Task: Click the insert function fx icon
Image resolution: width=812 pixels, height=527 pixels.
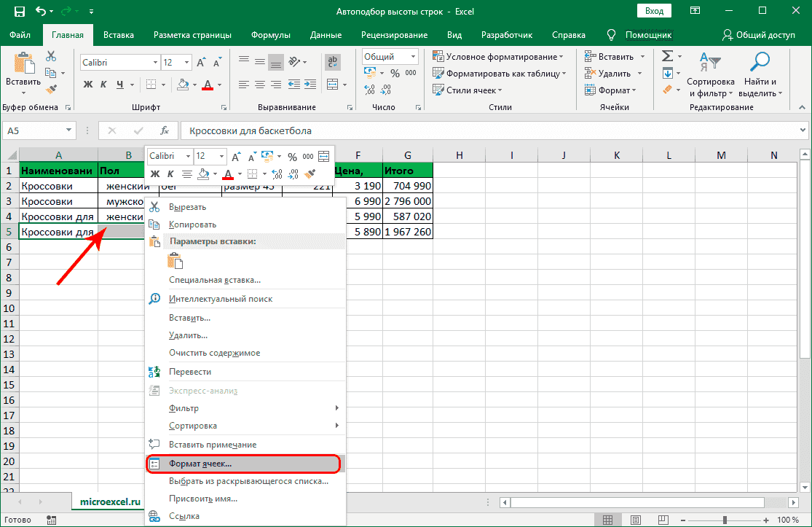Action: pos(165,130)
